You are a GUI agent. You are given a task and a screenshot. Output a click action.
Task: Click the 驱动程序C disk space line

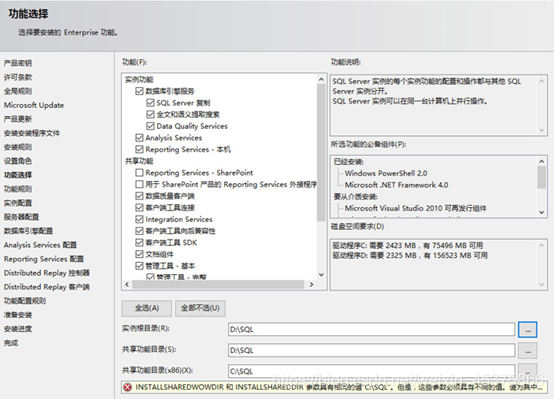coord(408,246)
